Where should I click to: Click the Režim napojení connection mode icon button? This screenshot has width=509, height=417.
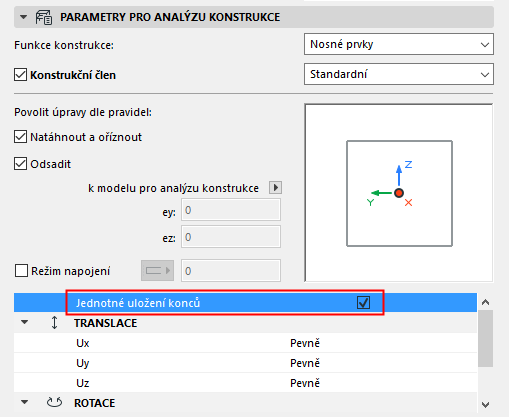[157, 270]
